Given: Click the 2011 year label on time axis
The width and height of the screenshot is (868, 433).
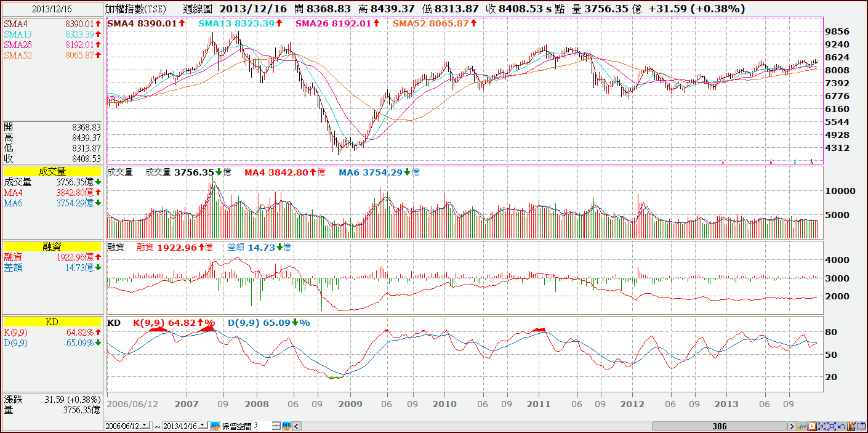Looking at the screenshot, I should 538,404.
